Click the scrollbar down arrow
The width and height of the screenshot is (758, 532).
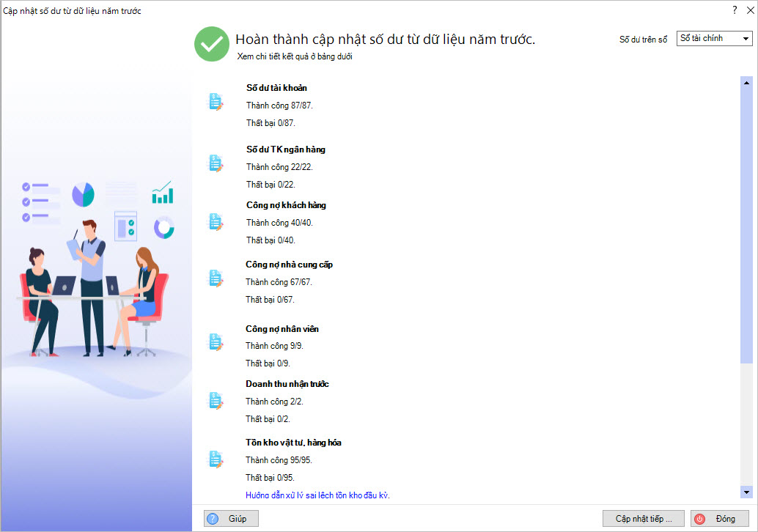coord(746,492)
